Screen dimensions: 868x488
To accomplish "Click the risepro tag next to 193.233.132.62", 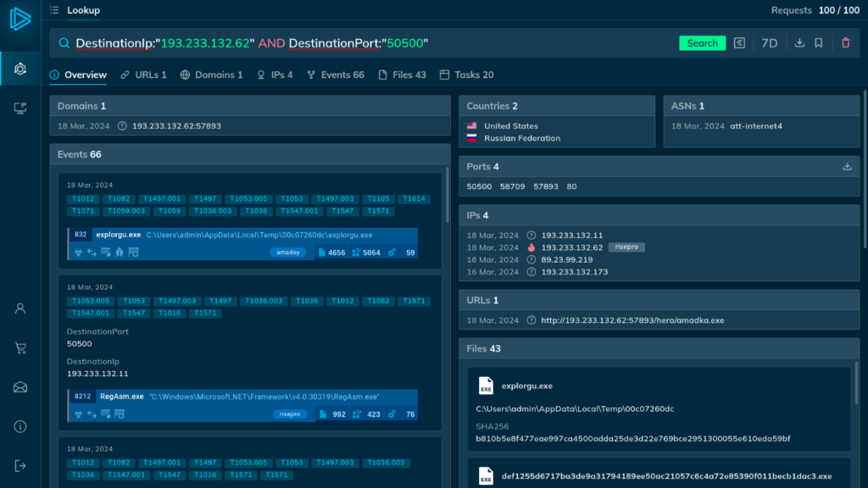I will click(x=626, y=247).
